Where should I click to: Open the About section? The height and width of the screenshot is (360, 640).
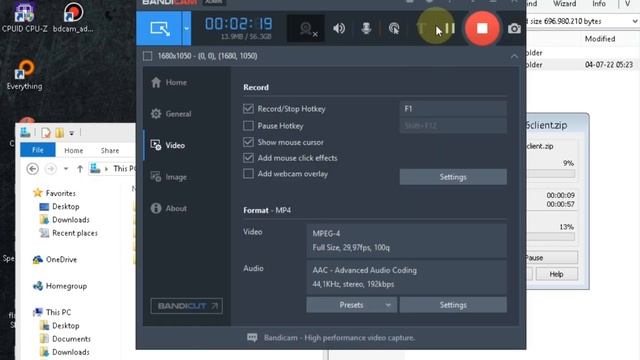point(169,209)
